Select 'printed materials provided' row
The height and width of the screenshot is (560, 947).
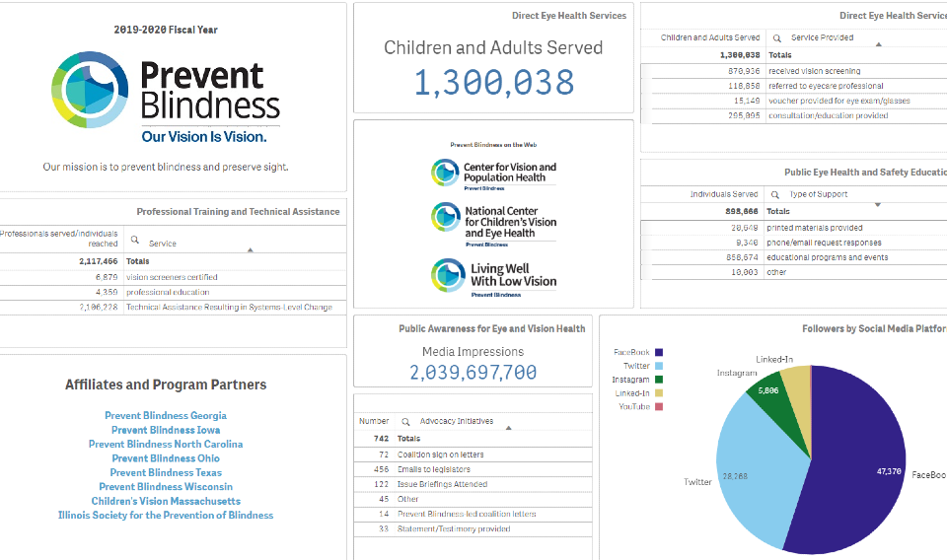793,228
